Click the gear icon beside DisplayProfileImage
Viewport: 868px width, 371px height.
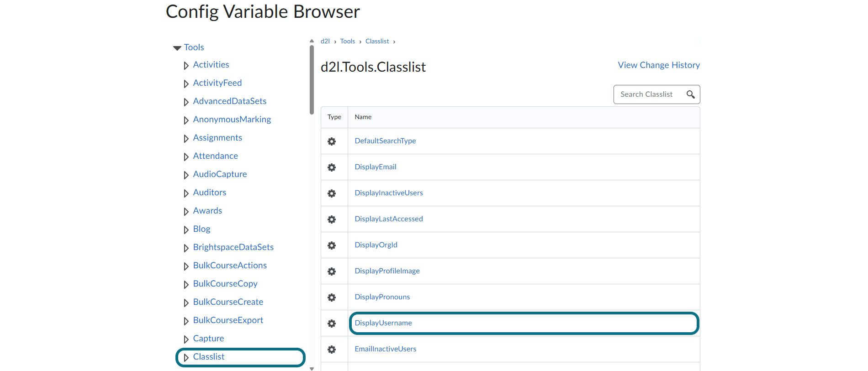(x=332, y=272)
